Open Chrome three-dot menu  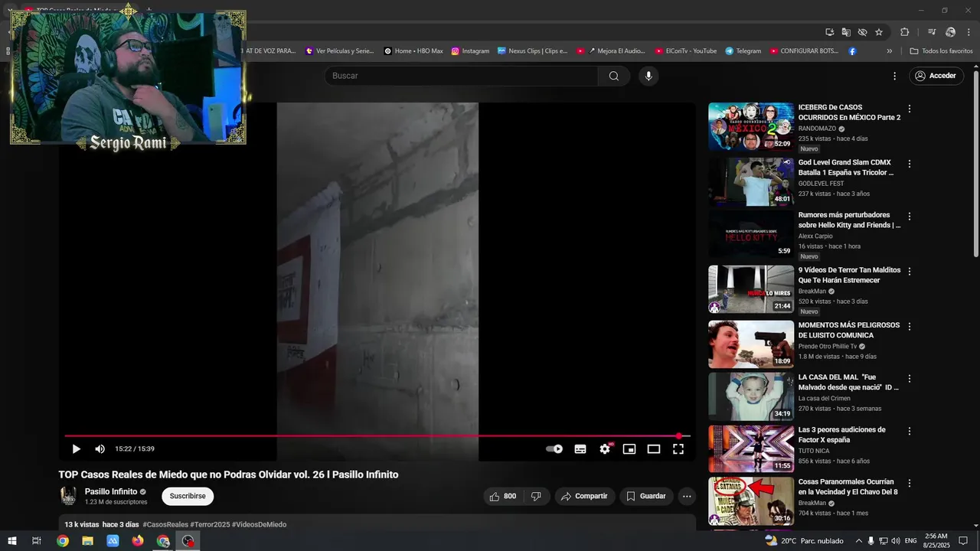pos(969,32)
